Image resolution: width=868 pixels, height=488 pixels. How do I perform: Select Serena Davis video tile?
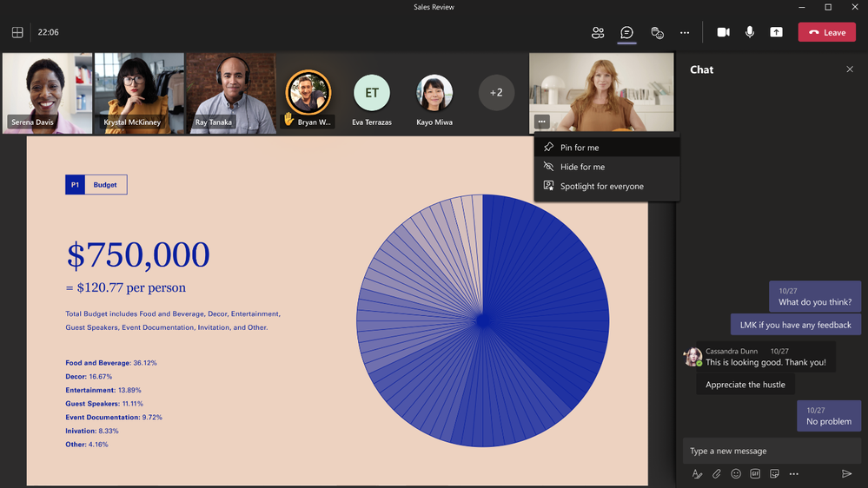47,93
